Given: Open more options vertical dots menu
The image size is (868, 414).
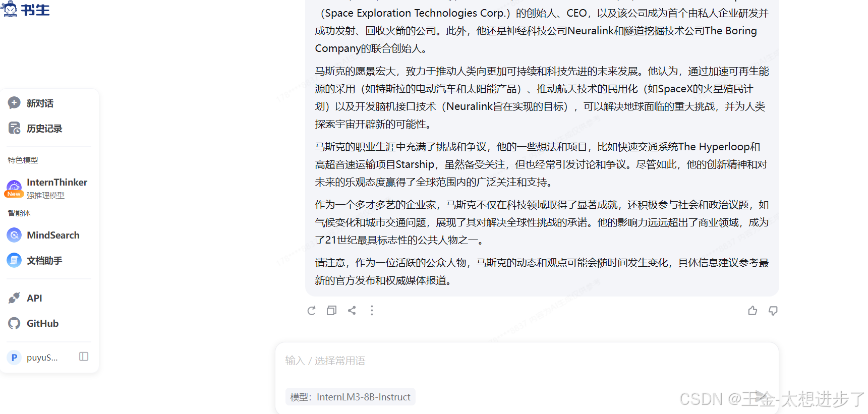Looking at the screenshot, I should pos(372,311).
